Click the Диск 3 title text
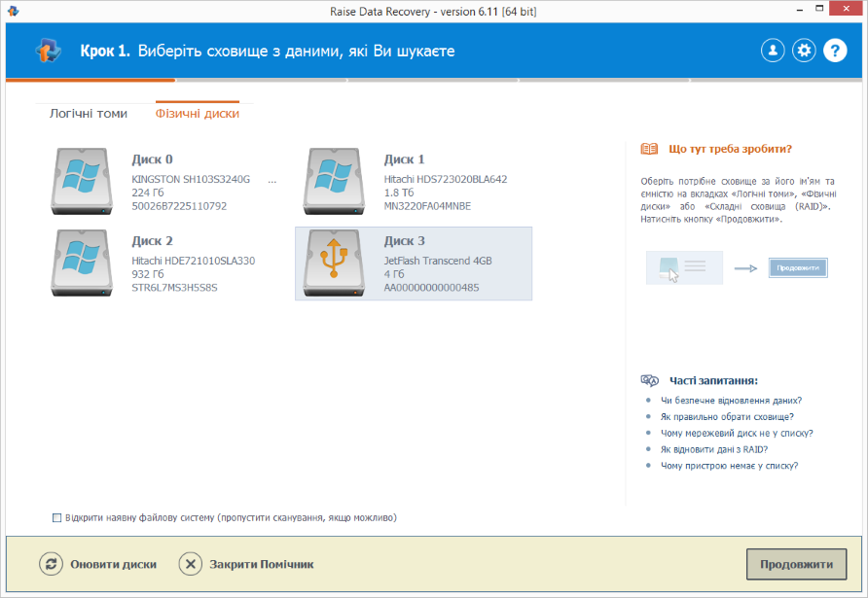The image size is (868, 598). coord(404,241)
